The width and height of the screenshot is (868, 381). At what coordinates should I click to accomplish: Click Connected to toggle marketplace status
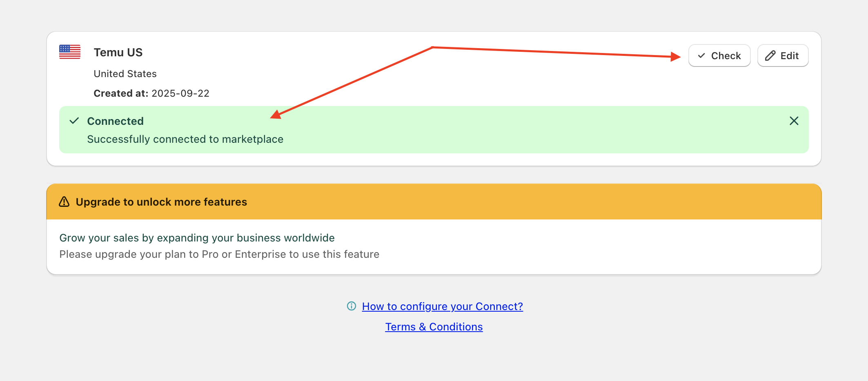click(116, 121)
